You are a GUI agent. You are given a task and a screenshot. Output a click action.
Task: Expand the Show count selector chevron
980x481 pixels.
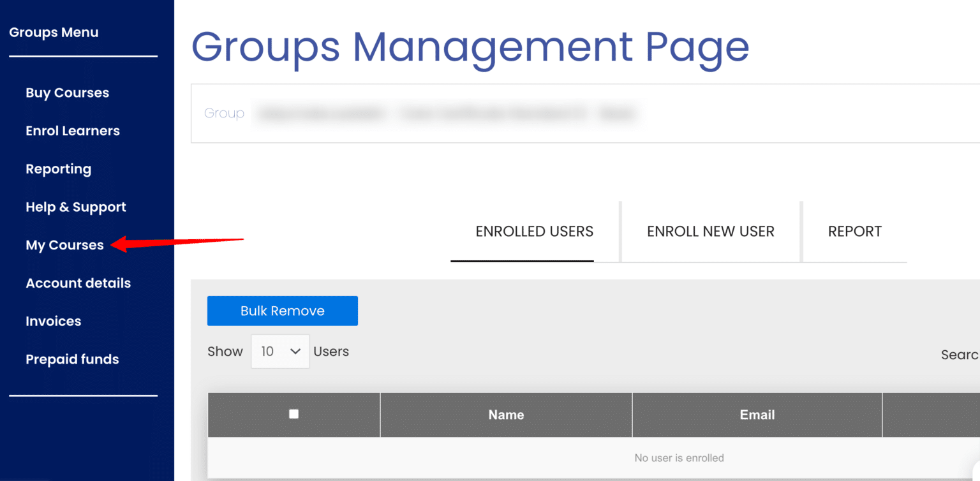coord(295,351)
